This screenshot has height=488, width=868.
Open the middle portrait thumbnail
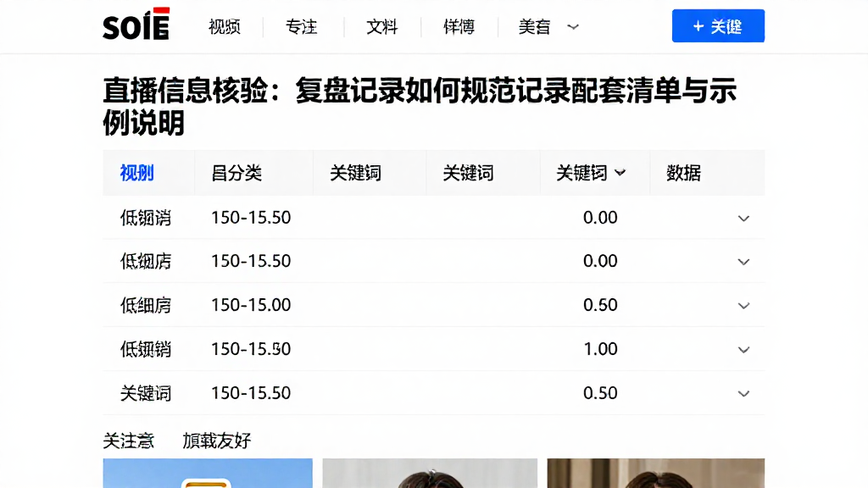(x=430, y=473)
